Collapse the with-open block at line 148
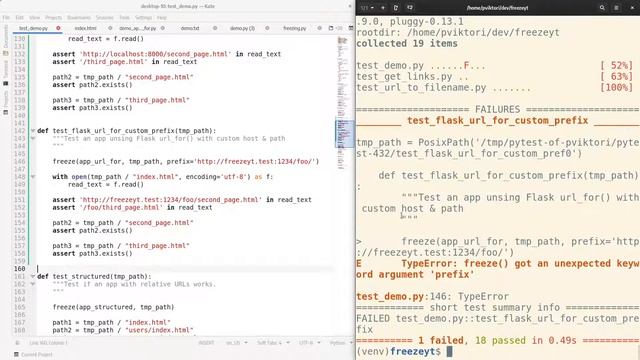The height and width of the screenshot is (360, 640). [x=33, y=177]
